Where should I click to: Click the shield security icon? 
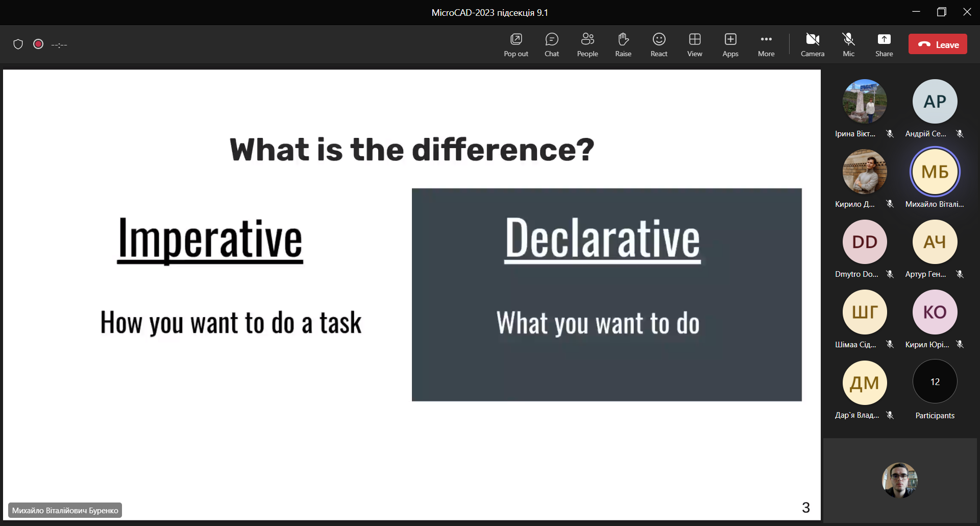pos(18,44)
